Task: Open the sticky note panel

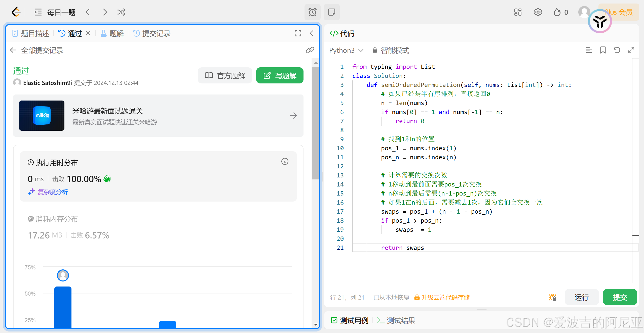Action: (331, 12)
